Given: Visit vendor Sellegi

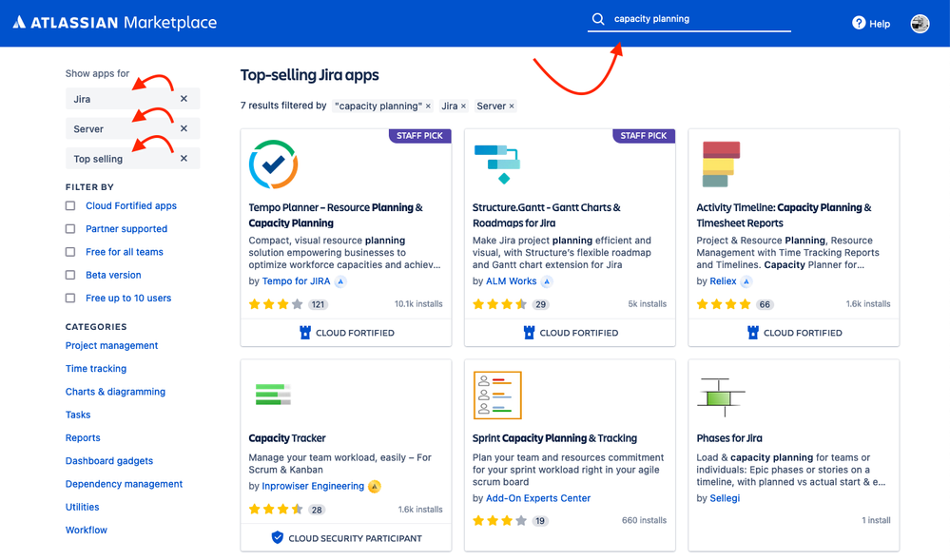Looking at the screenshot, I should pyautogui.click(x=725, y=498).
